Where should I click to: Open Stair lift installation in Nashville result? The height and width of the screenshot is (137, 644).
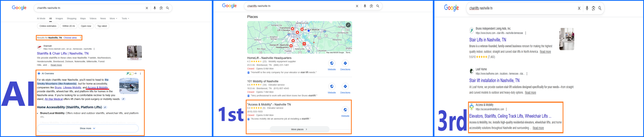494,81
